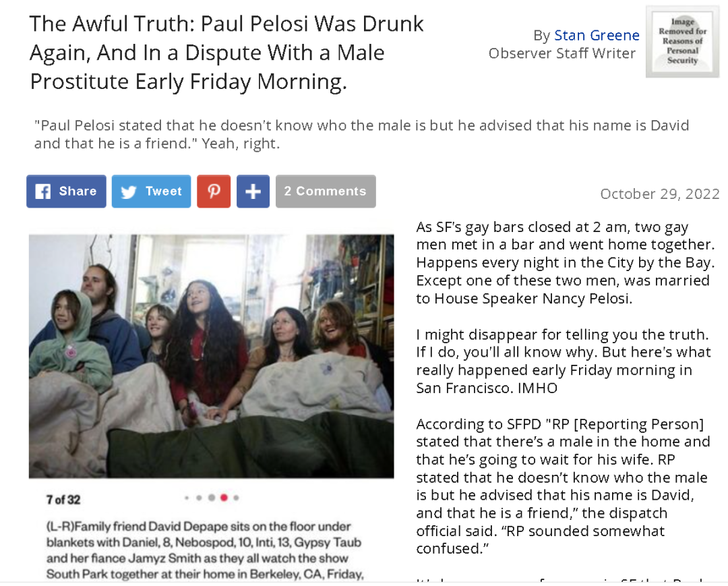Select the second carousel dot
The width and height of the screenshot is (728, 586).
pos(199,498)
